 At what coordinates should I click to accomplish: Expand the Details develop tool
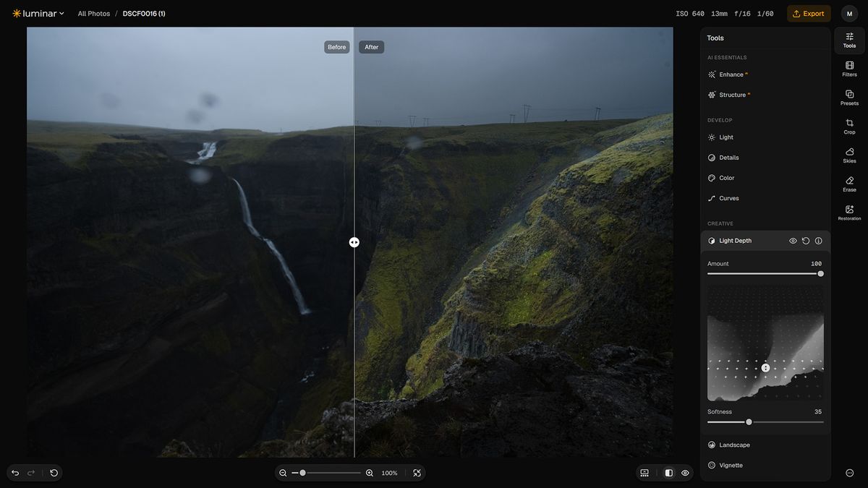click(x=765, y=158)
